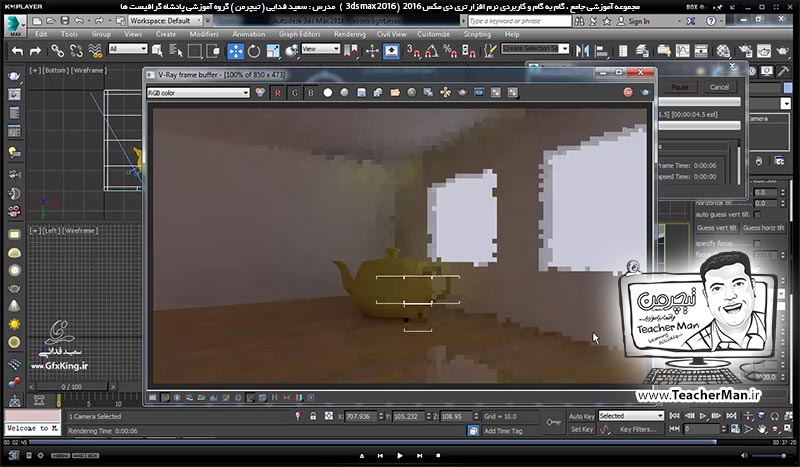Screen dimensions: 800x467
Task: Open the 3ds Max application button menu
Action: tap(15, 26)
